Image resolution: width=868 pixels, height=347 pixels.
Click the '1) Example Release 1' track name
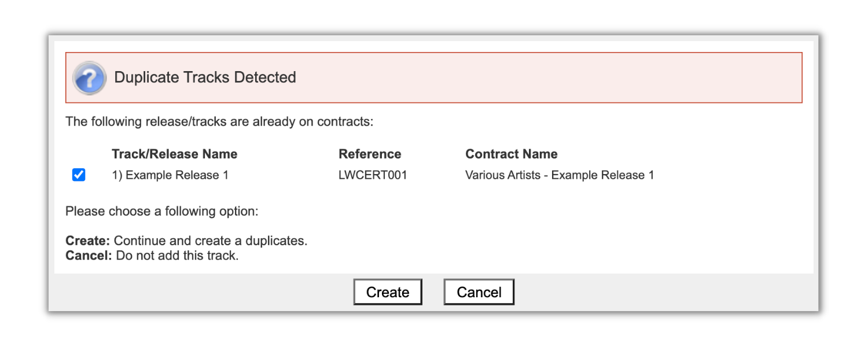click(x=170, y=175)
